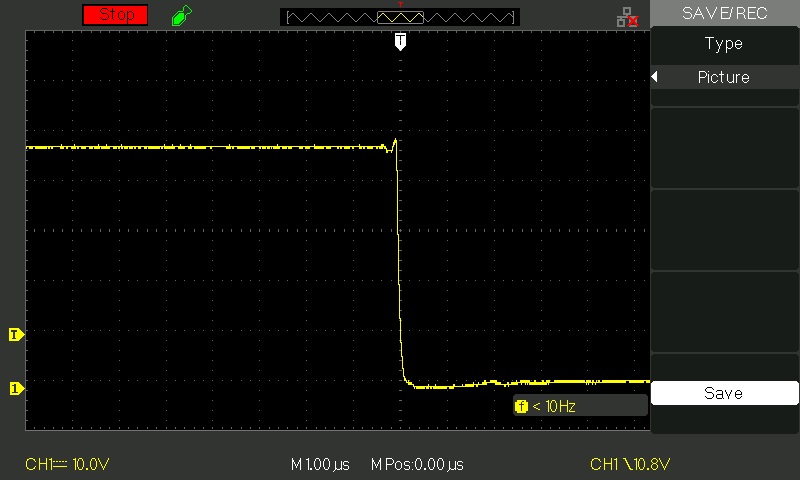Screen dimensions: 800x480
Task: Click the < 10Hz frequency readout
Action: click(x=554, y=407)
